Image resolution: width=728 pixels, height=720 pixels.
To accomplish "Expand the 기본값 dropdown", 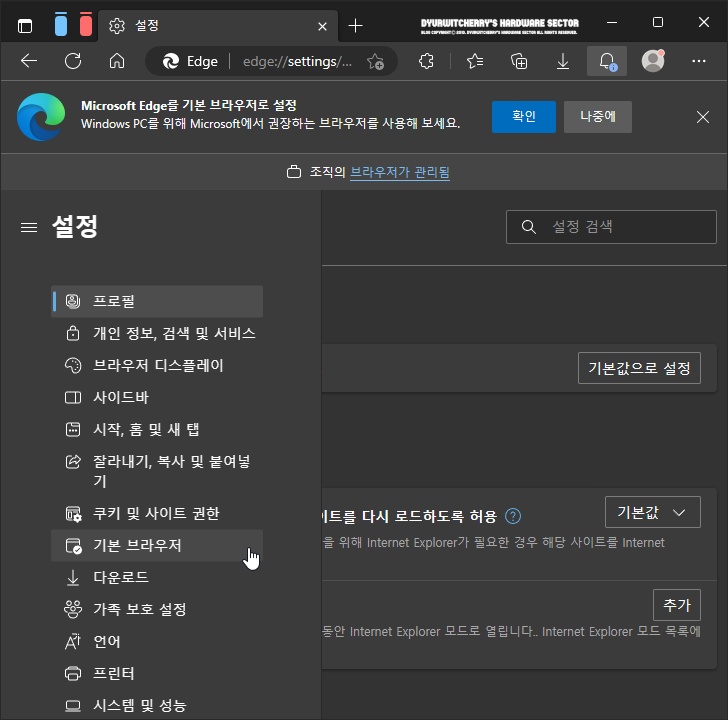I will coord(652,512).
